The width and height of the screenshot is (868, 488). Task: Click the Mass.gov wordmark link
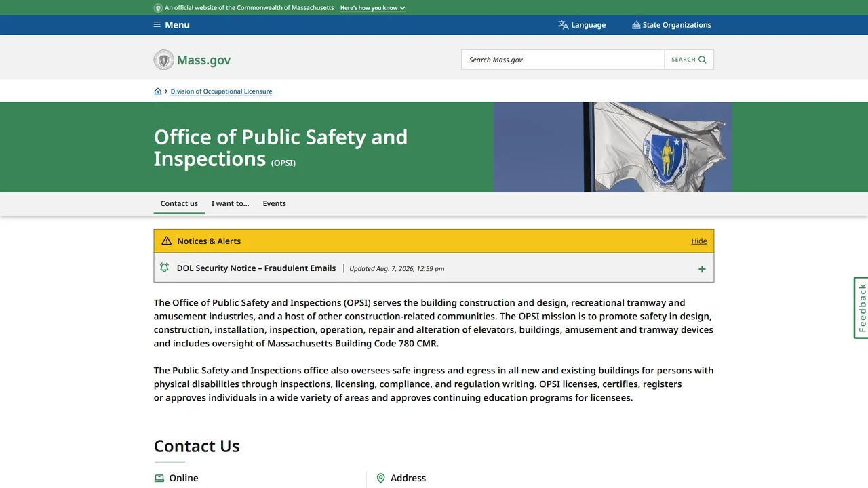(x=204, y=60)
